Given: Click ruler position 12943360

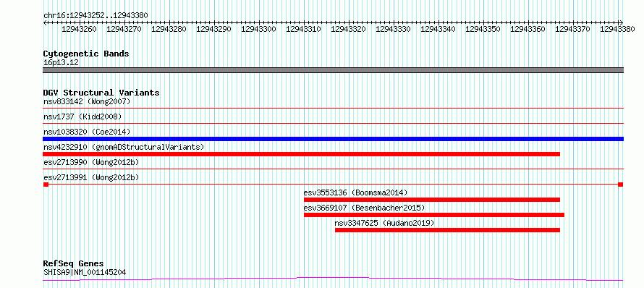Looking at the screenshot, I should [528, 29].
